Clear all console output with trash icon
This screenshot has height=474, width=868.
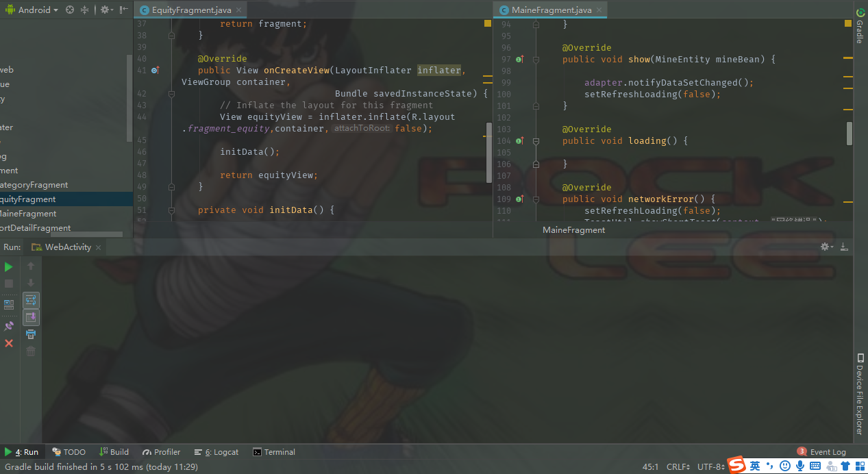pyautogui.click(x=30, y=351)
